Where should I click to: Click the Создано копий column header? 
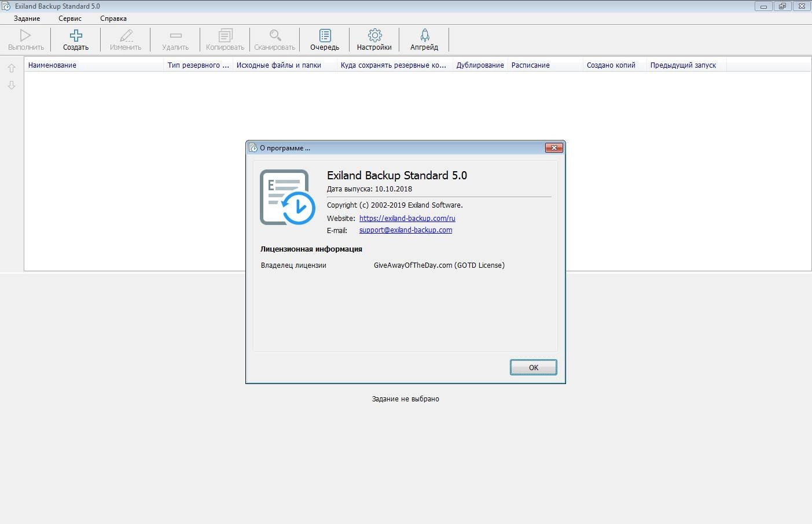click(x=615, y=65)
